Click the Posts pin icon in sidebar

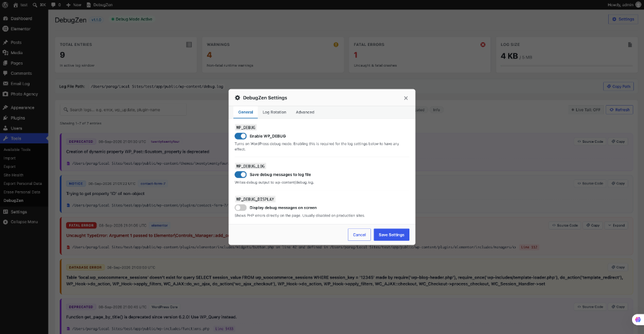[5, 42]
